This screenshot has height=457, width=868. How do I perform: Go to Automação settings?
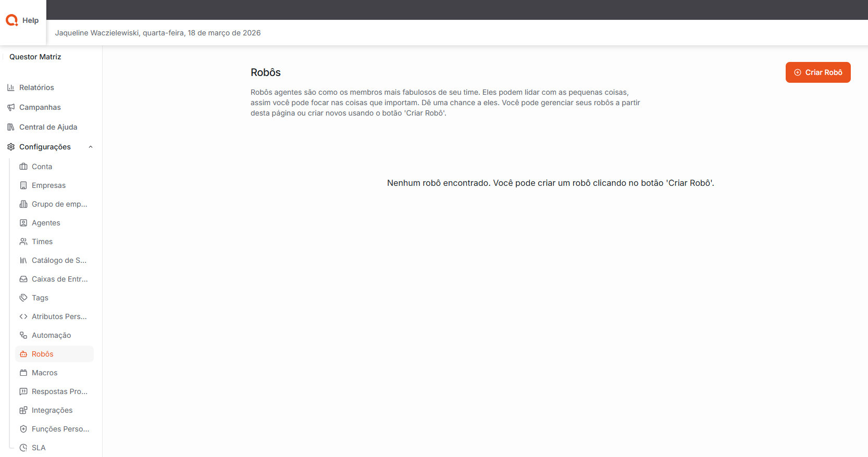click(x=51, y=335)
